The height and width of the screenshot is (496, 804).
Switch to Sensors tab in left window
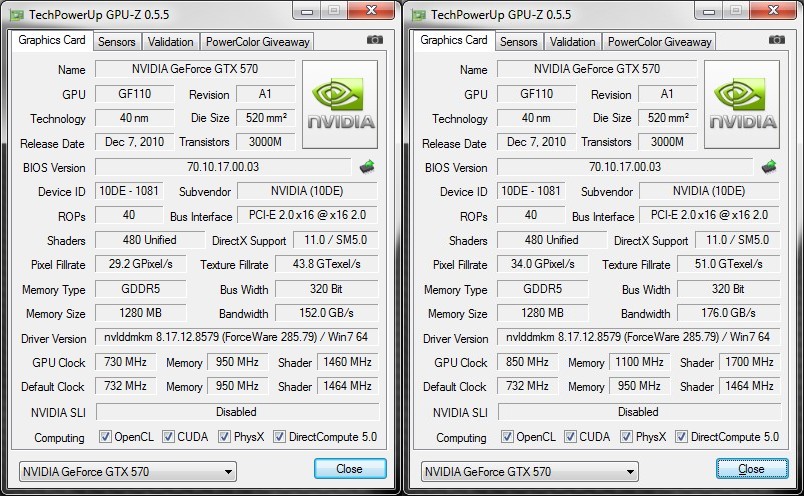(x=116, y=42)
